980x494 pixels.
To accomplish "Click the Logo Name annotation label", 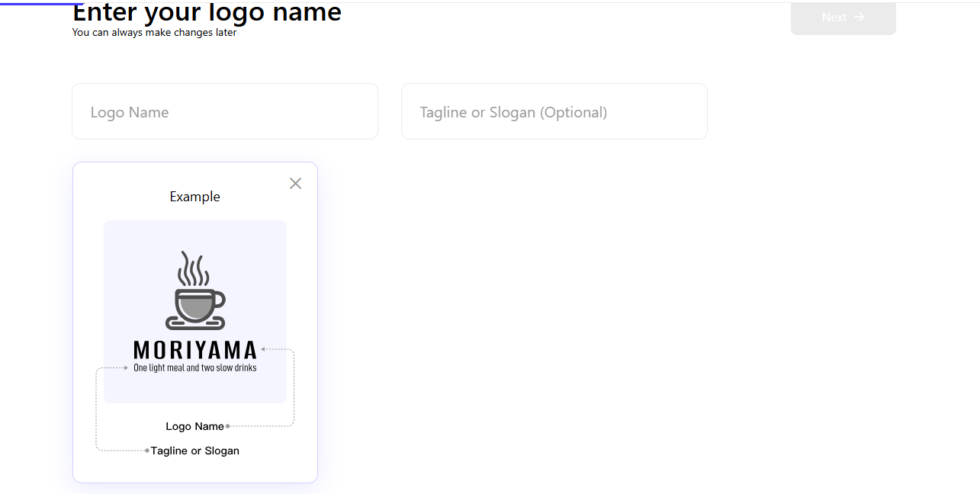I will click(194, 426).
